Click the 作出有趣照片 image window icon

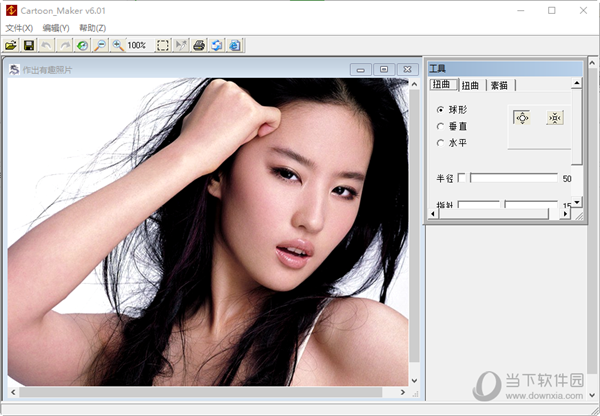(x=14, y=69)
